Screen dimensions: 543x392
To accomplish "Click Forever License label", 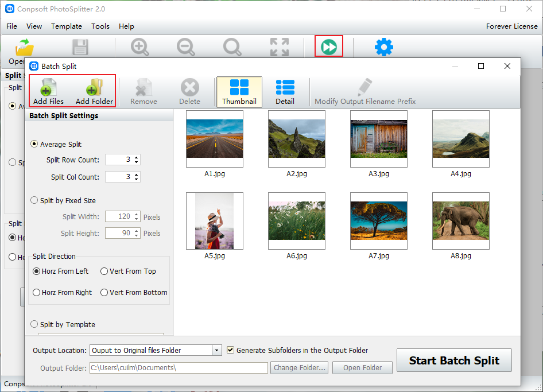I will pos(512,26).
